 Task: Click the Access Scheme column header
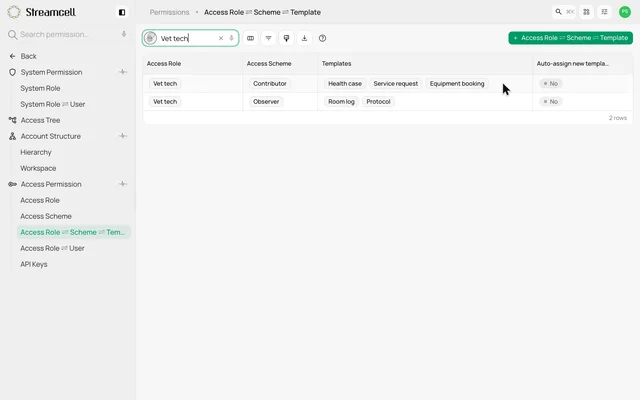click(269, 63)
